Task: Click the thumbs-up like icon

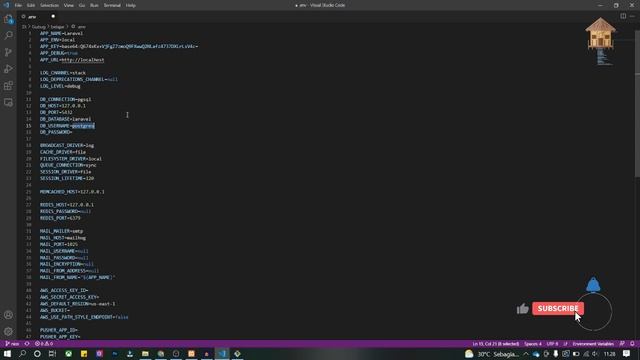Action: pyautogui.click(x=522, y=309)
